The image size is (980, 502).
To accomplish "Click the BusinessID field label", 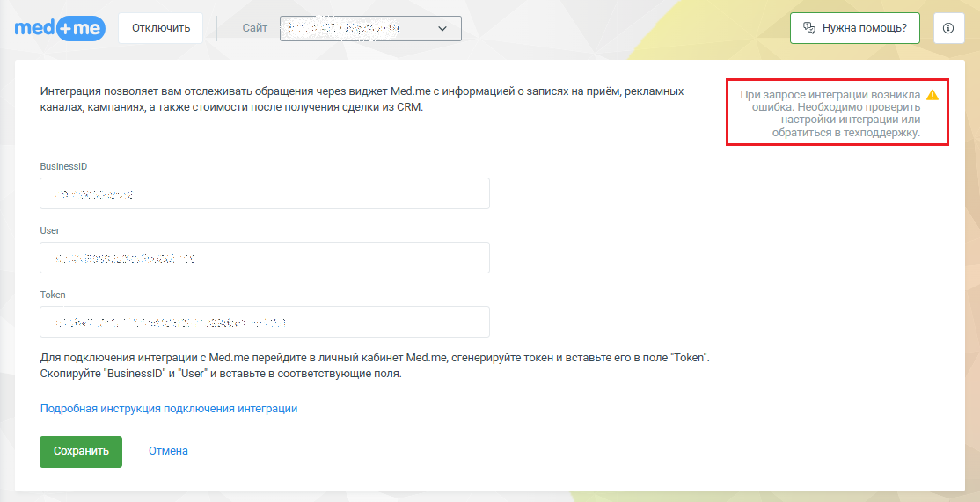I will 63,166.
